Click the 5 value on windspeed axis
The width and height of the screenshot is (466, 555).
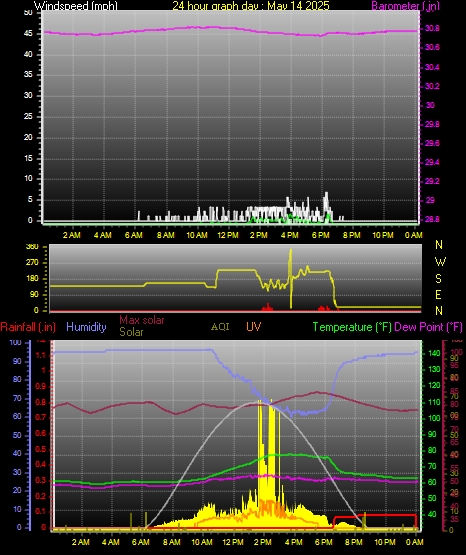coord(30,200)
